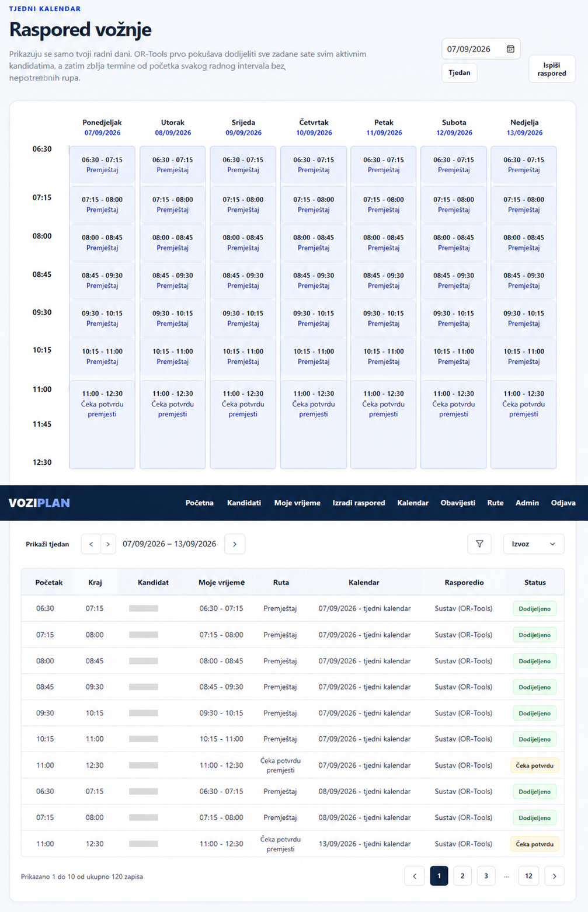This screenshot has width=588, height=912.
Task: Expand the Izvoz export dropdown
Action: pos(534,544)
